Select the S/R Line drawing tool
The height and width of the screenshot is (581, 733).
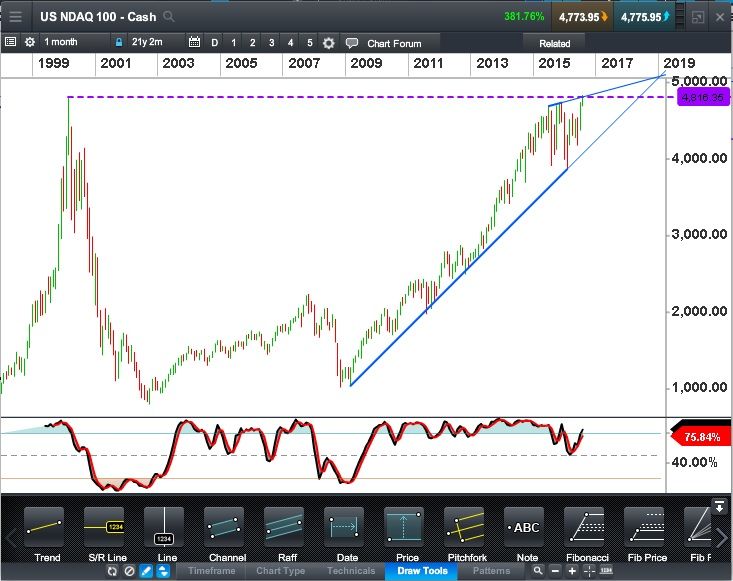click(x=104, y=527)
